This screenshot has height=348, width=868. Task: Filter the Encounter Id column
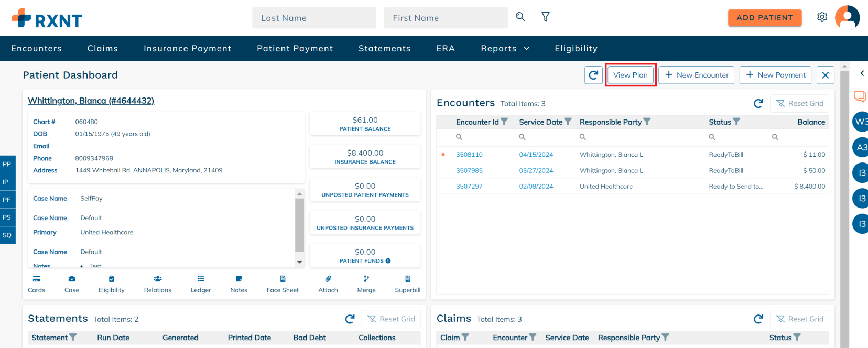504,122
